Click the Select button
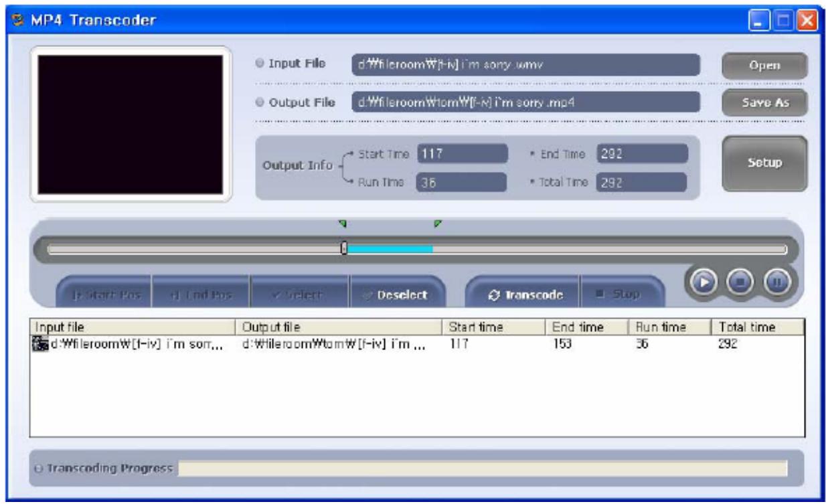The image size is (826, 504). tap(299, 295)
